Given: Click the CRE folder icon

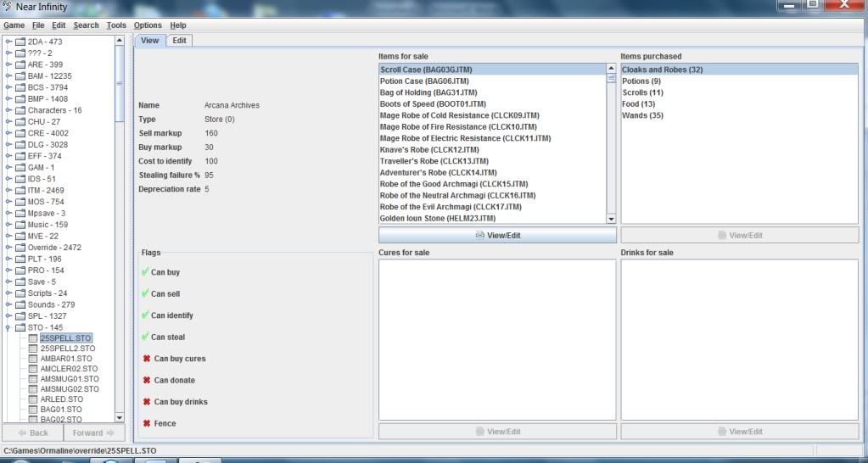Looking at the screenshot, I should click(x=20, y=133).
